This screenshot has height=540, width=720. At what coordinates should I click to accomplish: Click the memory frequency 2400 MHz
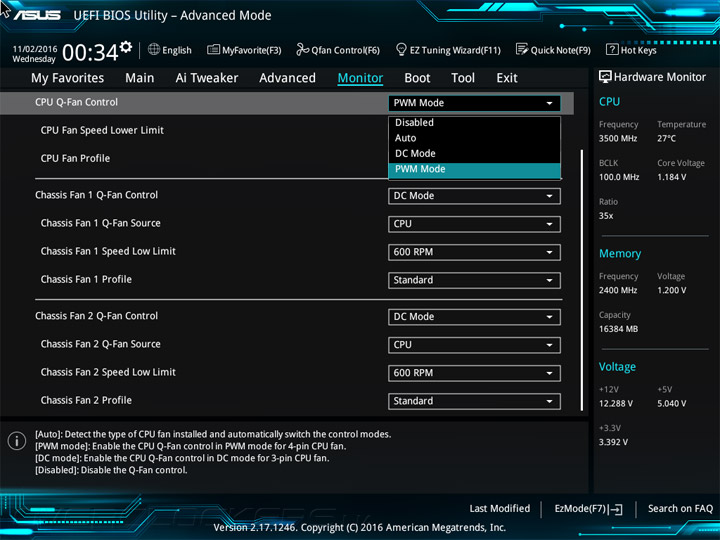coord(618,290)
